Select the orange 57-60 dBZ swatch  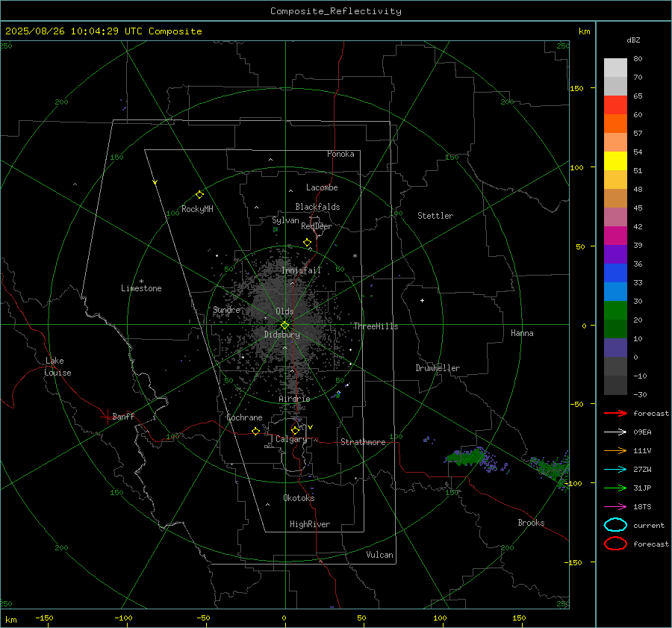click(615, 124)
